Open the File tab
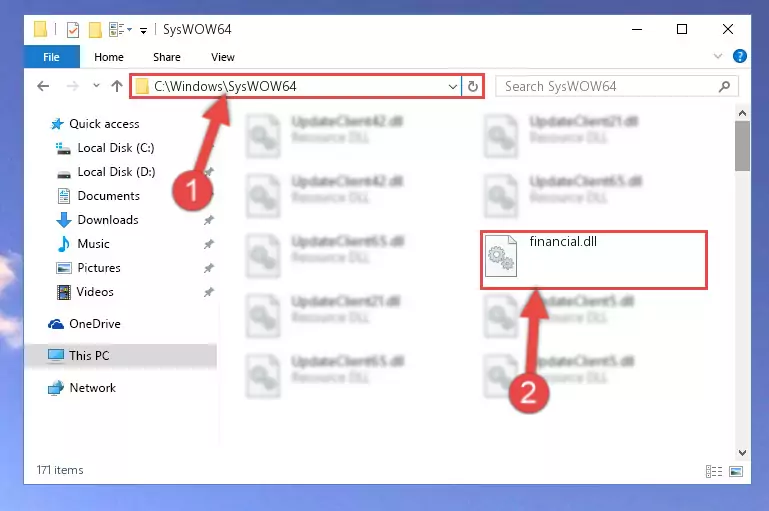 [51, 57]
